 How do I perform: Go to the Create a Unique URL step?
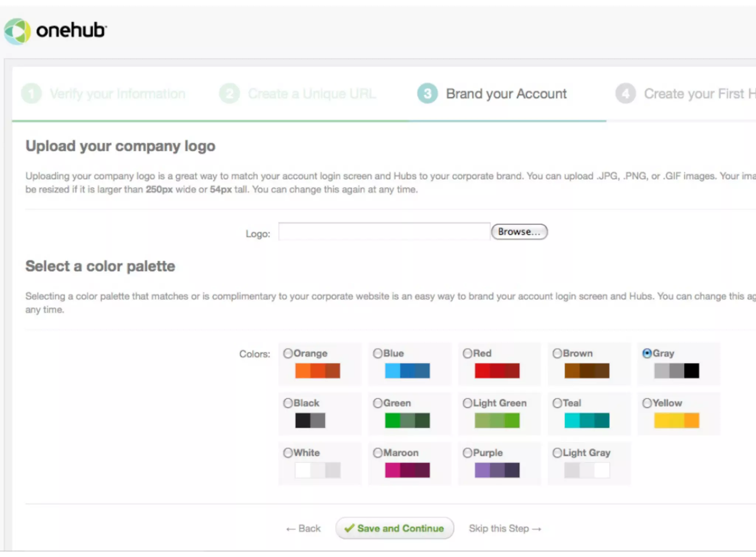click(312, 94)
